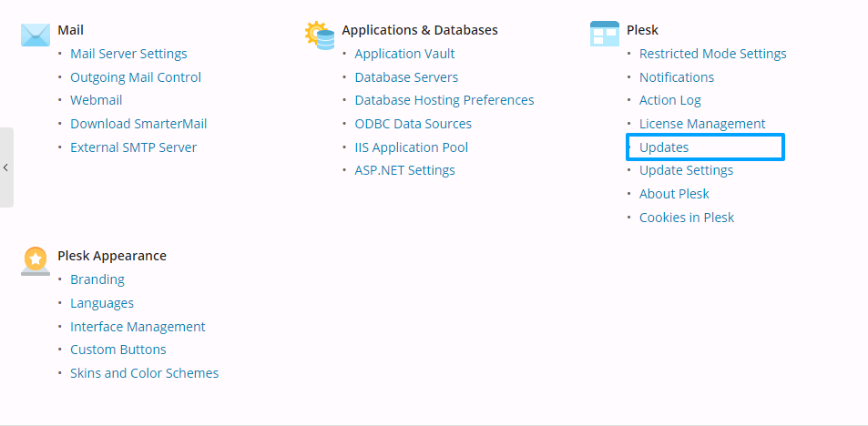Click the Applications & Databases heading
The height and width of the screenshot is (426, 868).
point(420,30)
